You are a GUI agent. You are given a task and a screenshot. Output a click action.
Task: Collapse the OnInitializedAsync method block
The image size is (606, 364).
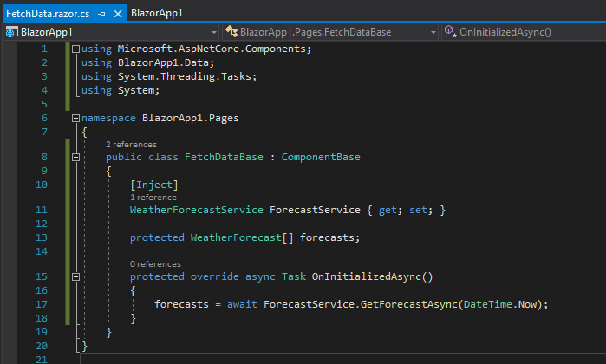(75, 276)
